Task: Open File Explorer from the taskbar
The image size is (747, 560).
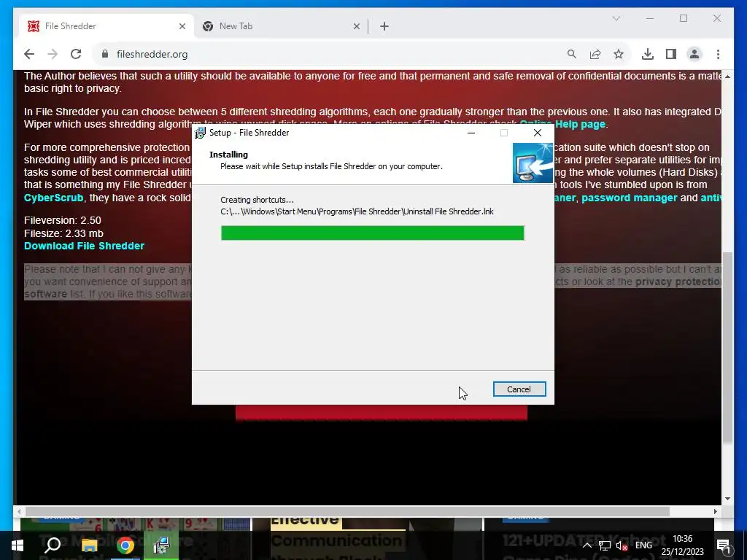Action: [x=89, y=545]
